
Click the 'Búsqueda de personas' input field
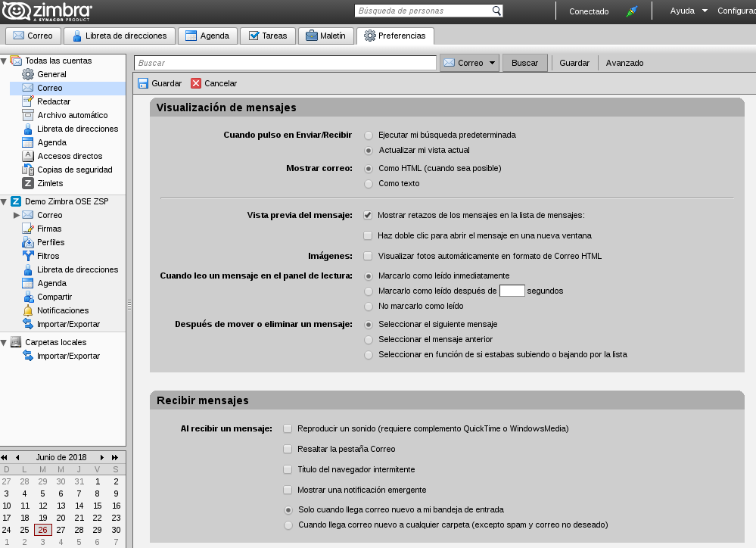point(423,11)
